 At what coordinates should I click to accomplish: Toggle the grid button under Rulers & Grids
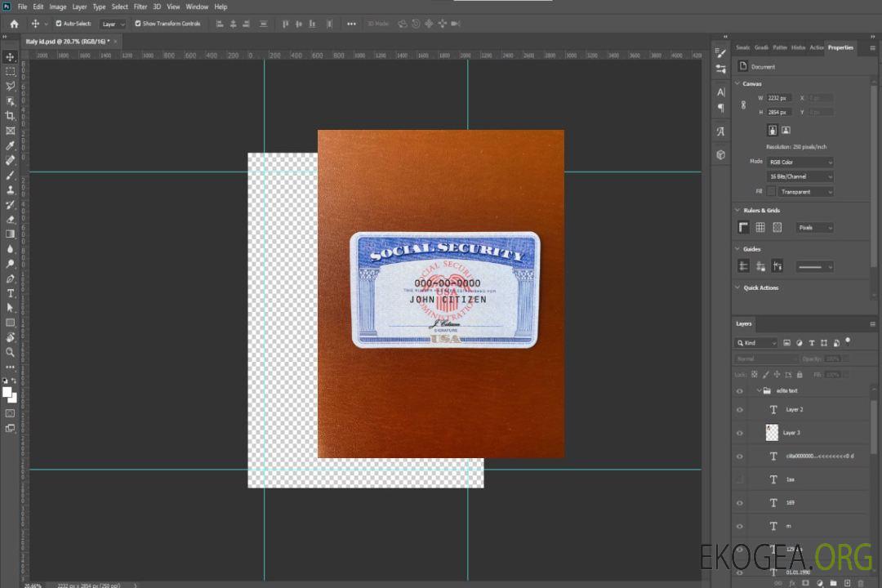[x=760, y=227]
